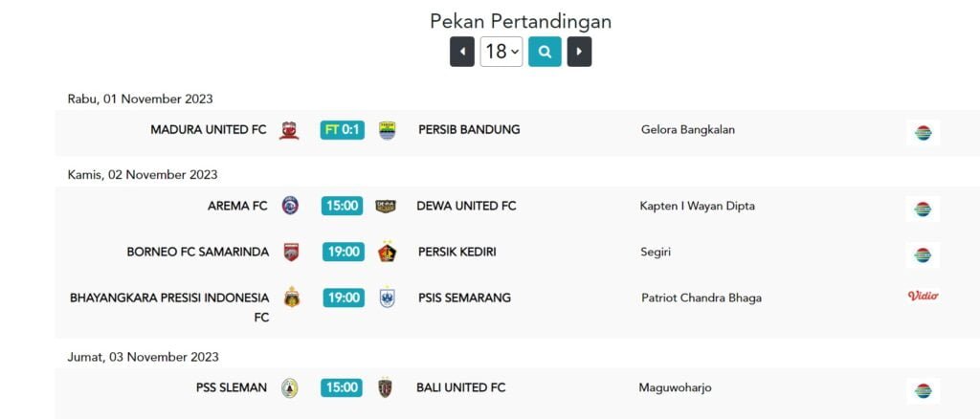Click the search magnifier button
This screenshot has height=419, width=980.
tap(545, 52)
